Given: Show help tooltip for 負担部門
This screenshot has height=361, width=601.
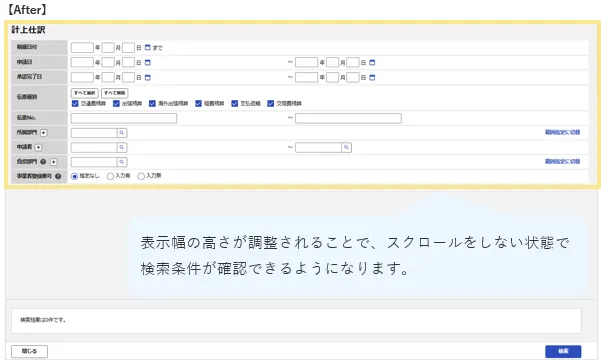Looking at the screenshot, I should [43, 162].
